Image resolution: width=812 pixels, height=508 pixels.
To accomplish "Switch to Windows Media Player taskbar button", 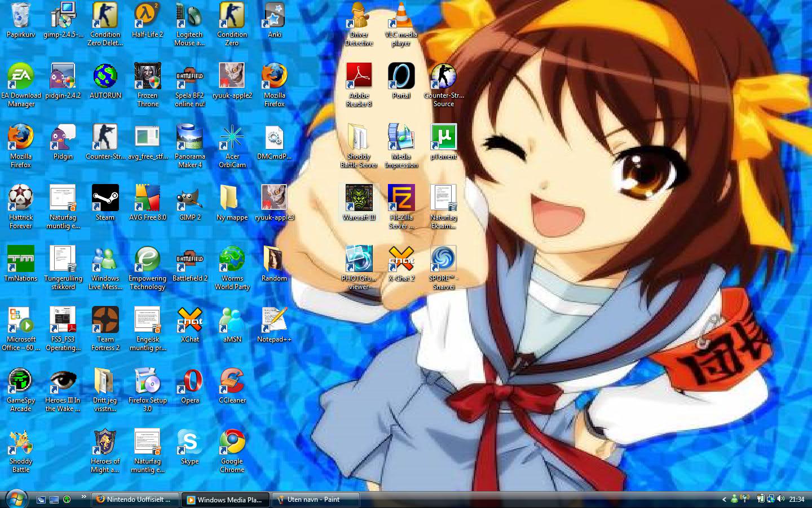I will pyautogui.click(x=225, y=500).
